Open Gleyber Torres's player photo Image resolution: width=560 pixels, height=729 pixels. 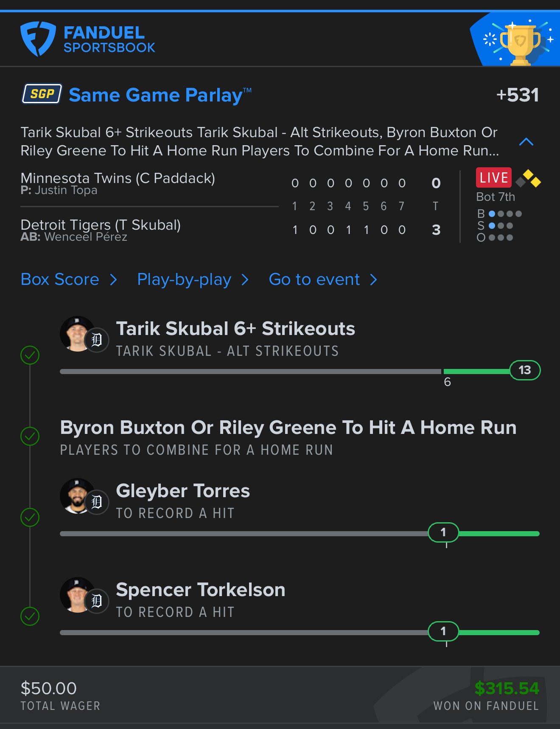pos(78,496)
